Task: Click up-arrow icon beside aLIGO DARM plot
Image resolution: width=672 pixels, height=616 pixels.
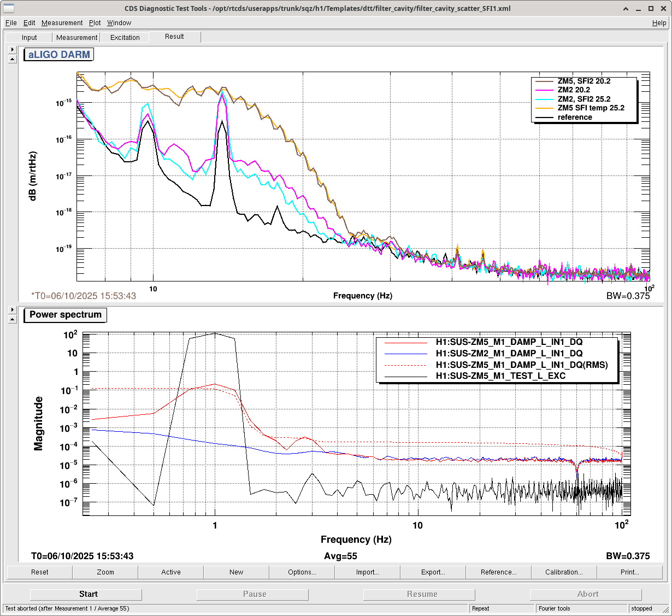Action: (x=13, y=59)
